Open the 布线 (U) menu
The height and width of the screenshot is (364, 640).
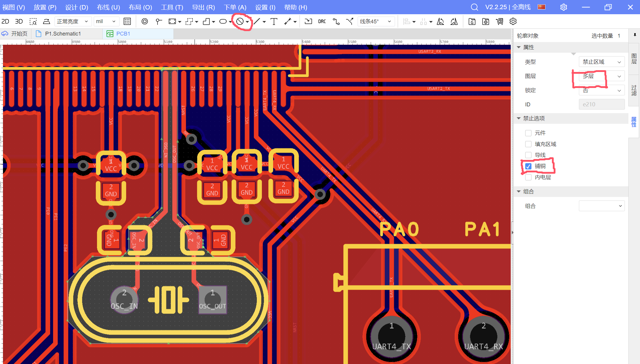point(108,7)
